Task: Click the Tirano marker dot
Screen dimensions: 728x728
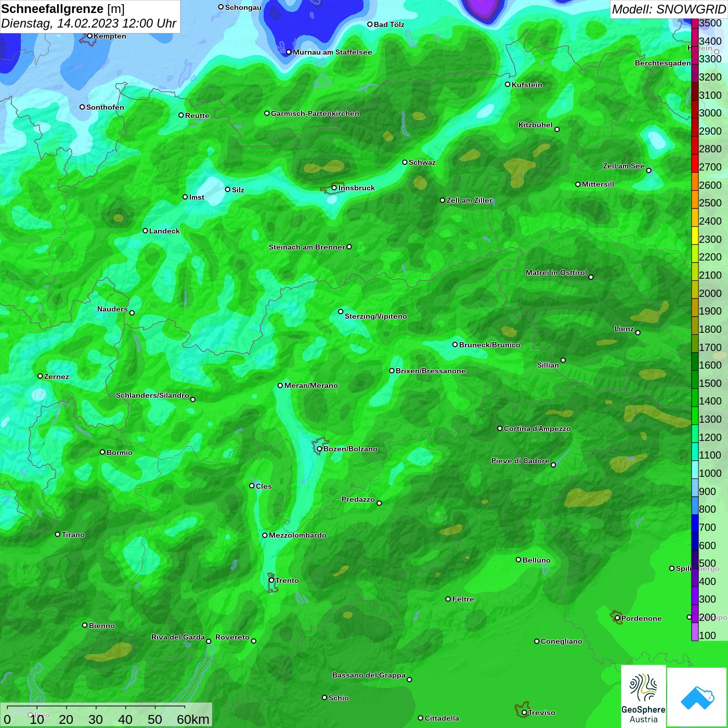Action: 58,534
